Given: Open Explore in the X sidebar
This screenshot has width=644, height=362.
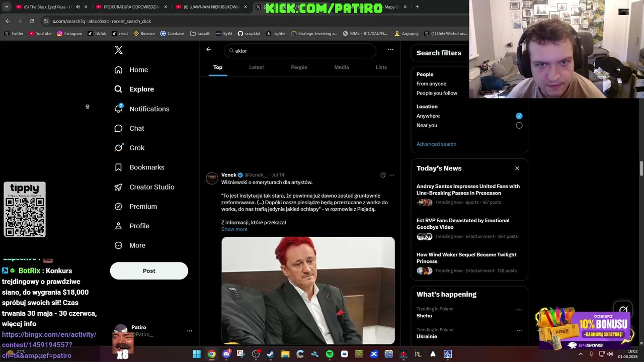Looking at the screenshot, I should click(134, 89).
